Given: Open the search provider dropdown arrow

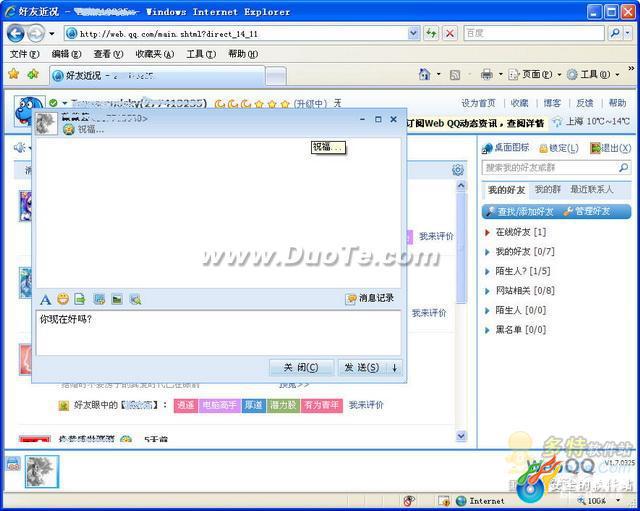Looking at the screenshot, I should pos(628,33).
